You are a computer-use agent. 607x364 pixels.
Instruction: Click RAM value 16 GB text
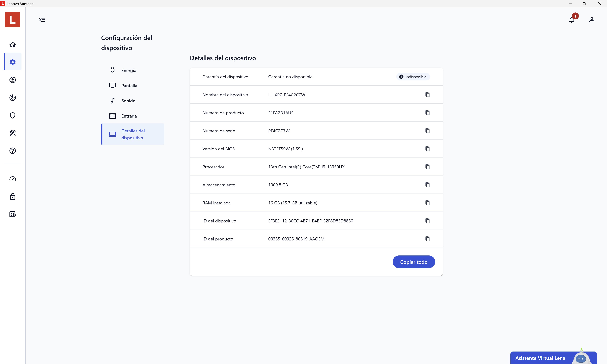[292, 203]
